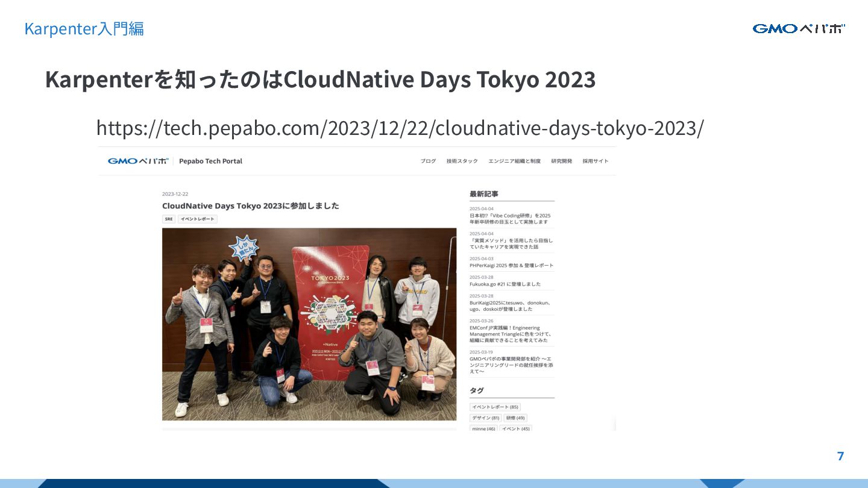Select the イベント (45) tag

pos(516,428)
